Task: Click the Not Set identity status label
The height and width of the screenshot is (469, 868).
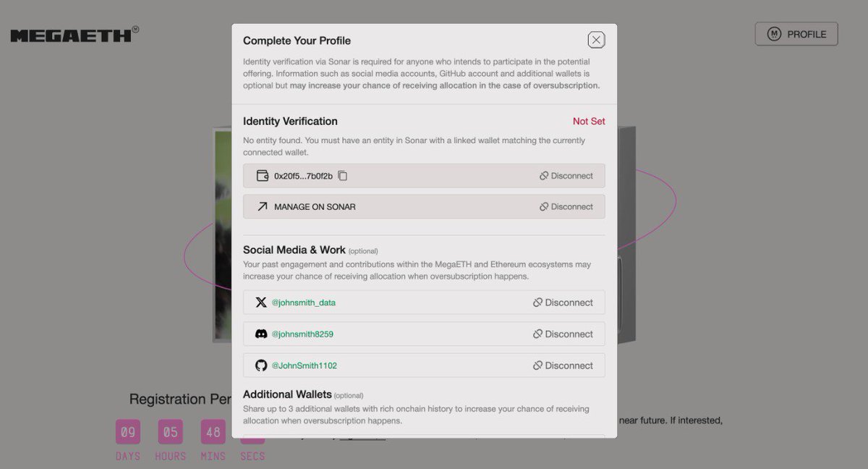Action: tap(589, 122)
